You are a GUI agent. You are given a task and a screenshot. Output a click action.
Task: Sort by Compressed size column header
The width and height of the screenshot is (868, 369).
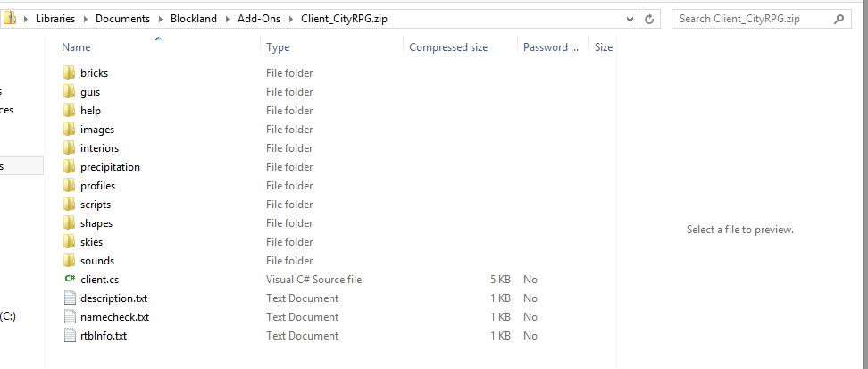448,47
